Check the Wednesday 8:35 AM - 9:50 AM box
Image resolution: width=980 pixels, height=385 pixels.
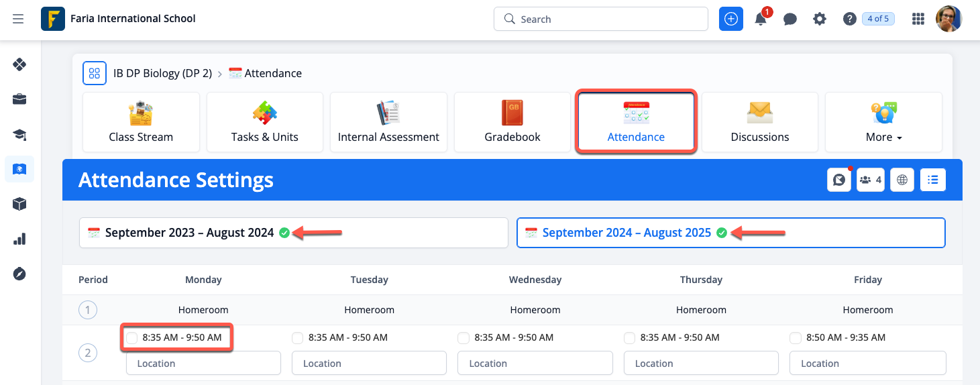click(x=464, y=338)
